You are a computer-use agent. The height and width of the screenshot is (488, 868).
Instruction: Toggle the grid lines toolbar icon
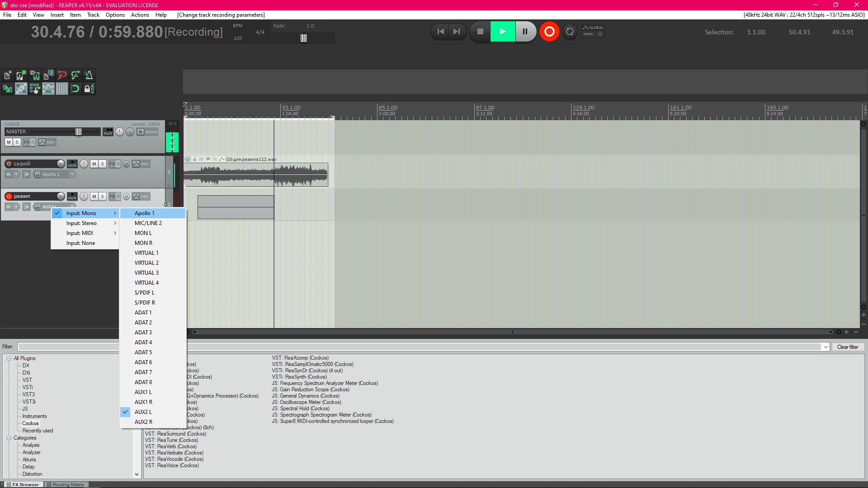61,89
